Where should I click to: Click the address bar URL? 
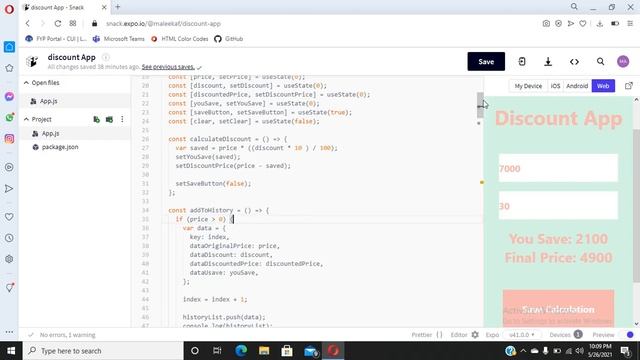[163, 24]
